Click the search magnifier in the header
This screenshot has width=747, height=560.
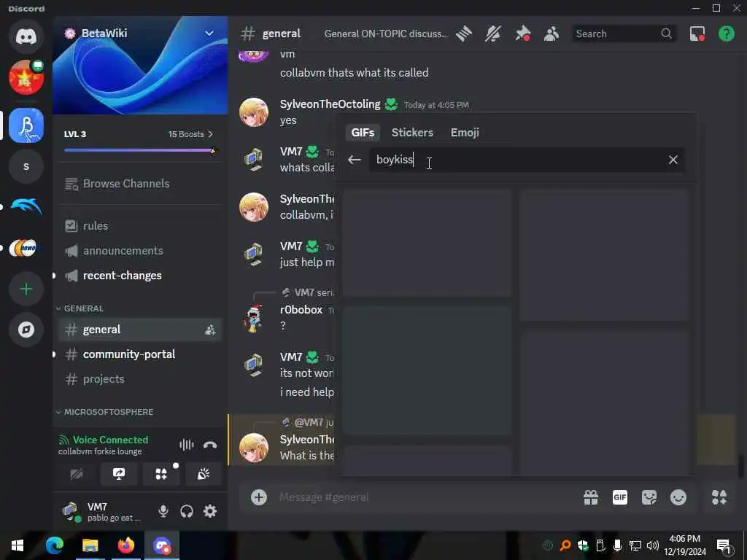666,34
